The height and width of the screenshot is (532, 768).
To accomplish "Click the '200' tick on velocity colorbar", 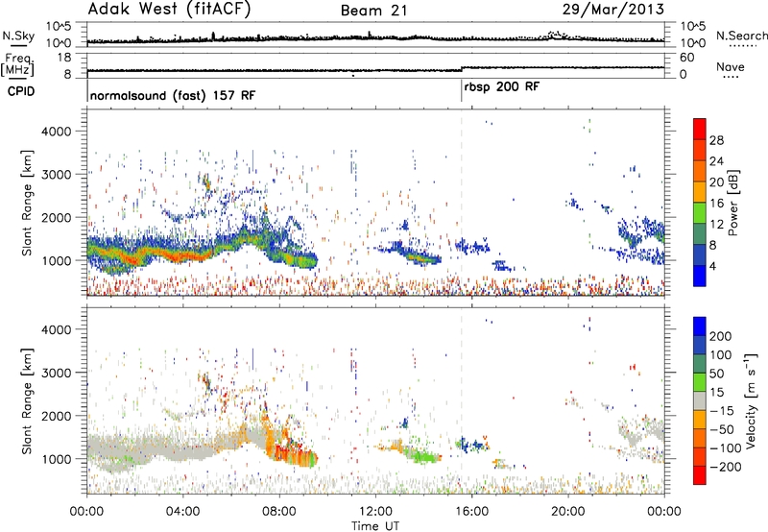I will click(721, 336).
